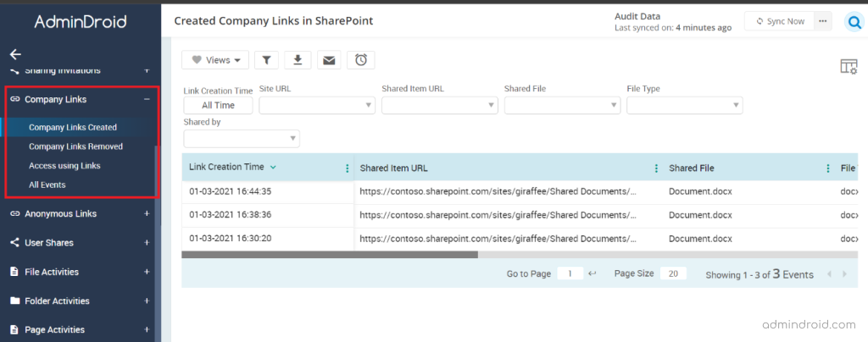Open the column settings table icon
Image resolution: width=868 pixels, height=342 pixels.
849,66
